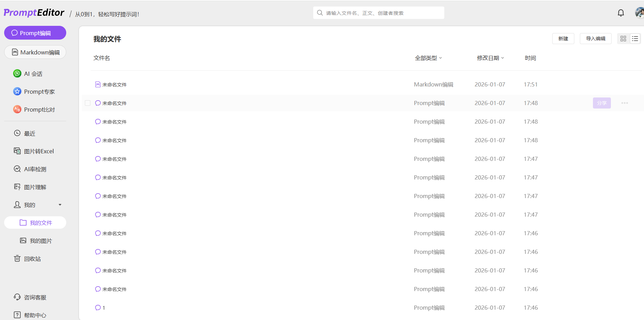Tick the checkbox on the hovered file row
The width and height of the screenshot is (644, 320).
pos(88,103)
